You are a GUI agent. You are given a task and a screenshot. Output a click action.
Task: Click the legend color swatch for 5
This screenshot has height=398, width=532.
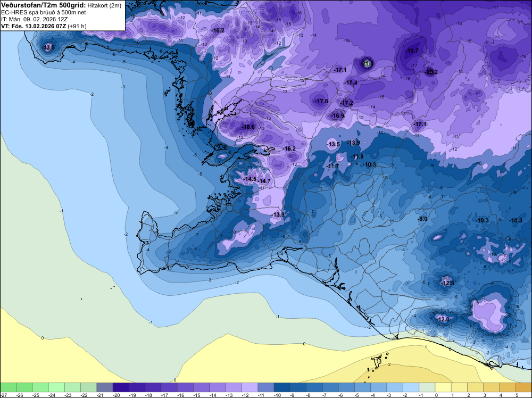click(524, 387)
